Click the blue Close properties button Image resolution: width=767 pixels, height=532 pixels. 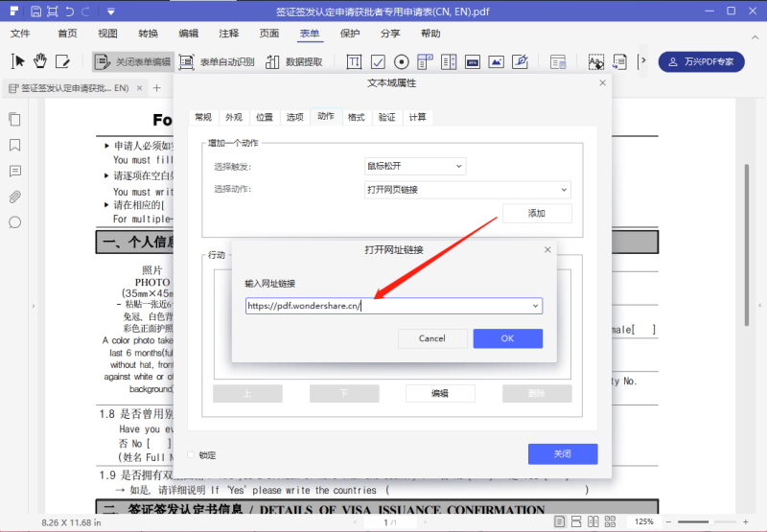point(563,453)
